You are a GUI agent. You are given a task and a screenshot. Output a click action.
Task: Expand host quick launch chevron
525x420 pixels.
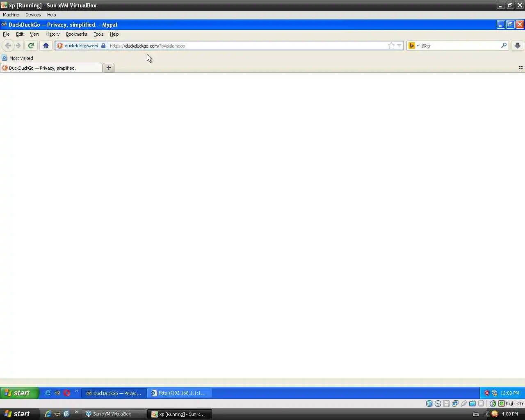click(76, 412)
